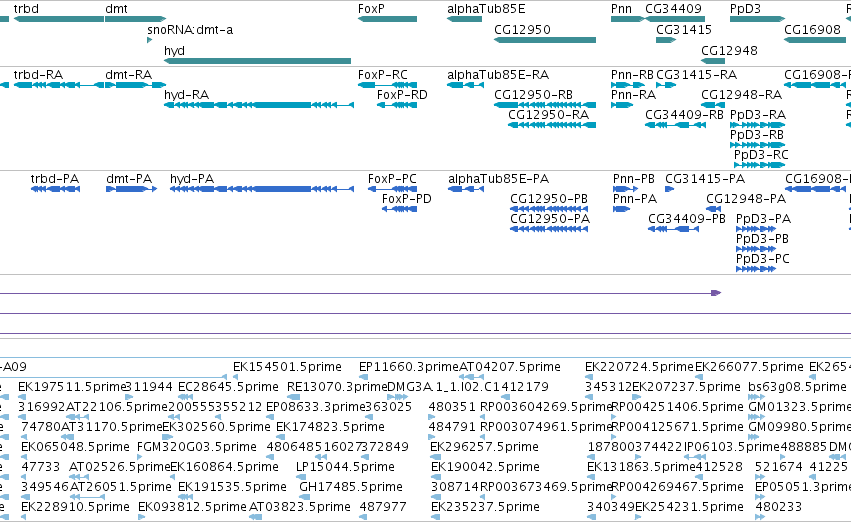
Task: Click the purple arrowhead ending the top line
Action: 716,293
